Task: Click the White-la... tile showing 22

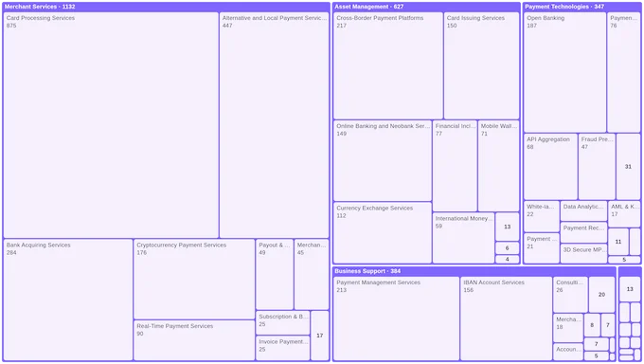Action: tap(542, 216)
